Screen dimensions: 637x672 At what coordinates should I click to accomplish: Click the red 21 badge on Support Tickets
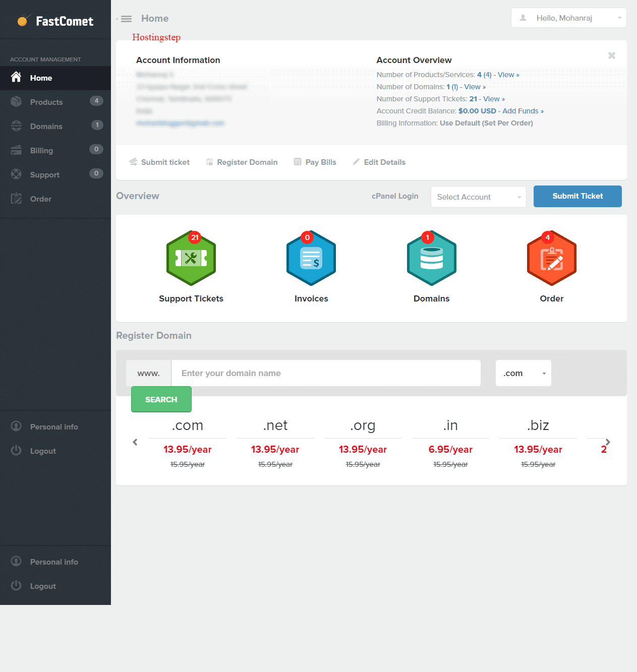click(x=195, y=237)
